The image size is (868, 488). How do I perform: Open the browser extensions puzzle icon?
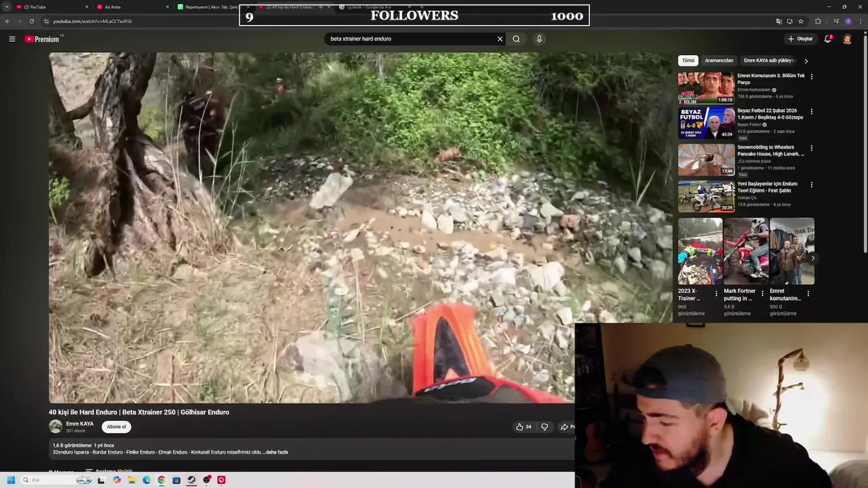pos(818,21)
